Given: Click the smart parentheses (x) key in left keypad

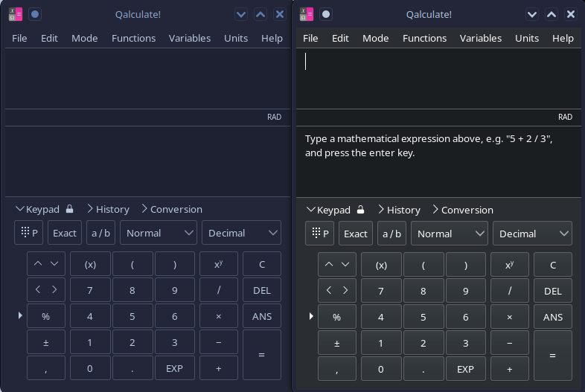Looking at the screenshot, I should [90, 264].
